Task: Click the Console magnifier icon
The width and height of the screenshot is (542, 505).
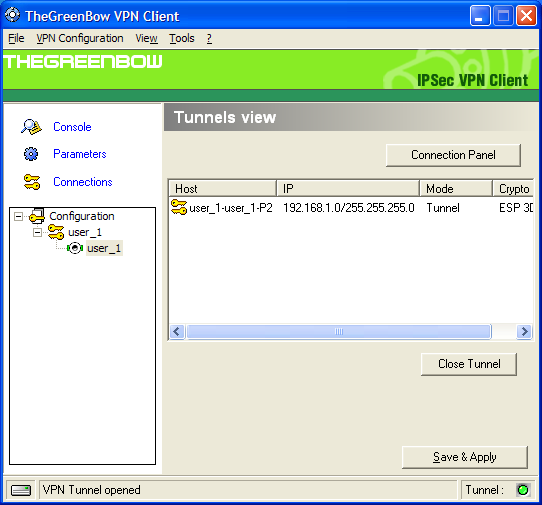Action: [x=31, y=127]
